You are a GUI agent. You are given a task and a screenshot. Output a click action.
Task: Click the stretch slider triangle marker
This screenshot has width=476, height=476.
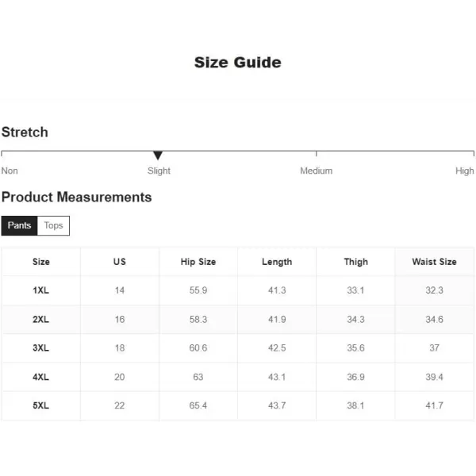[158, 155]
